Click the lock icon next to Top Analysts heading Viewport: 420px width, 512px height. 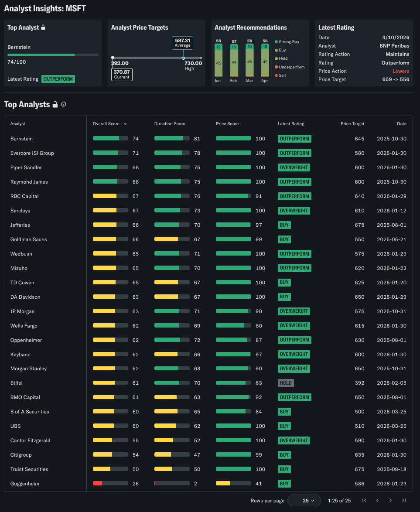55,105
